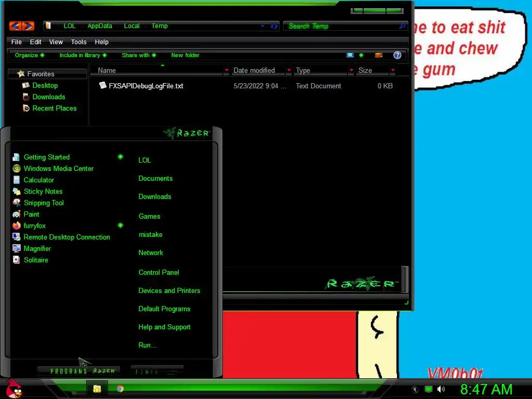532x399 pixels.
Task: Show hidden tray icons arrow
Action: pos(415,390)
